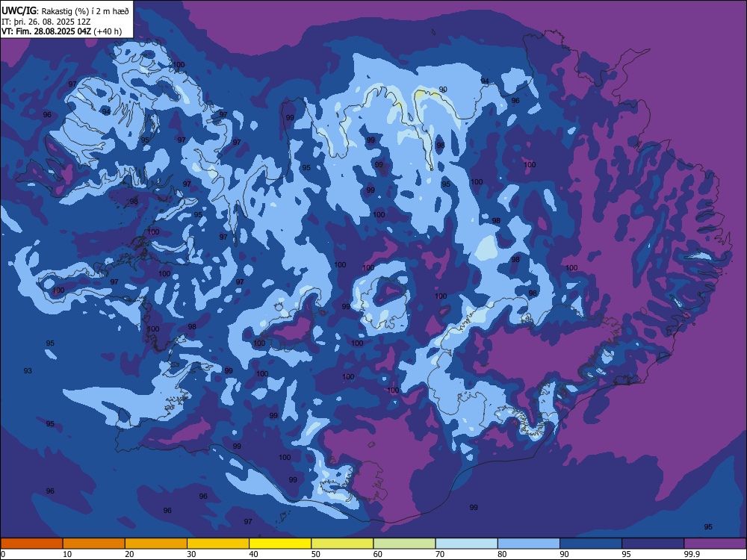This screenshot has width=747, height=560.
Task: Click the "(+40 h)" forecast offset text
Action: pyautogui.click(x=108, y=31)
